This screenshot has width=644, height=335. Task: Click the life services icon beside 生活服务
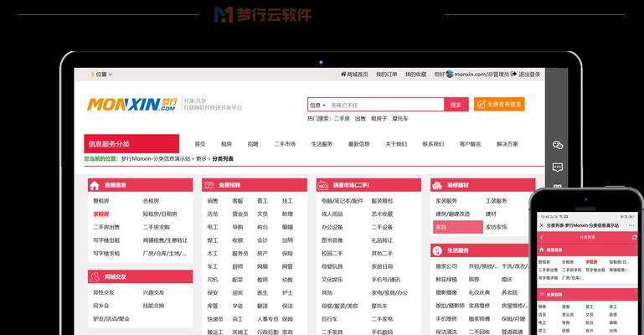coord(437,250)
